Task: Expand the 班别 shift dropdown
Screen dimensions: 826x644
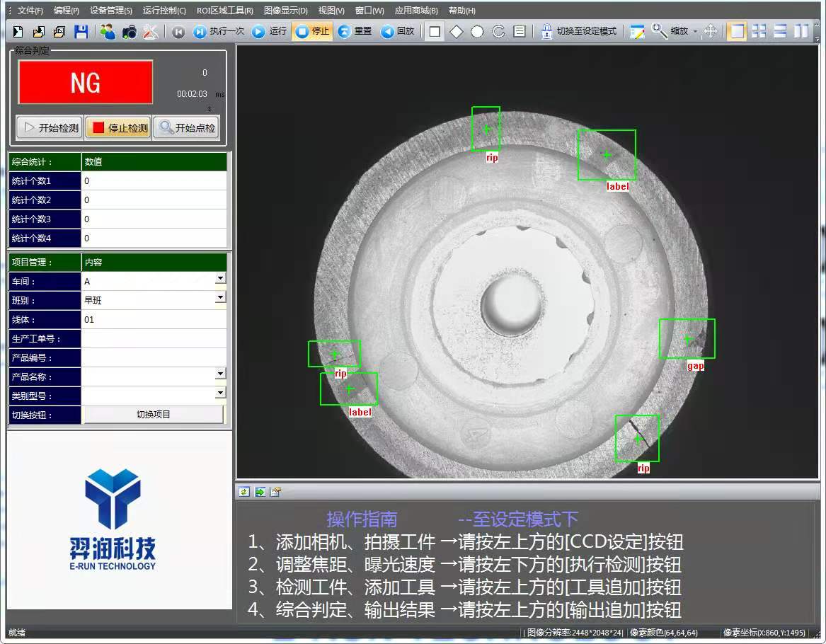Action: (220, 298)
